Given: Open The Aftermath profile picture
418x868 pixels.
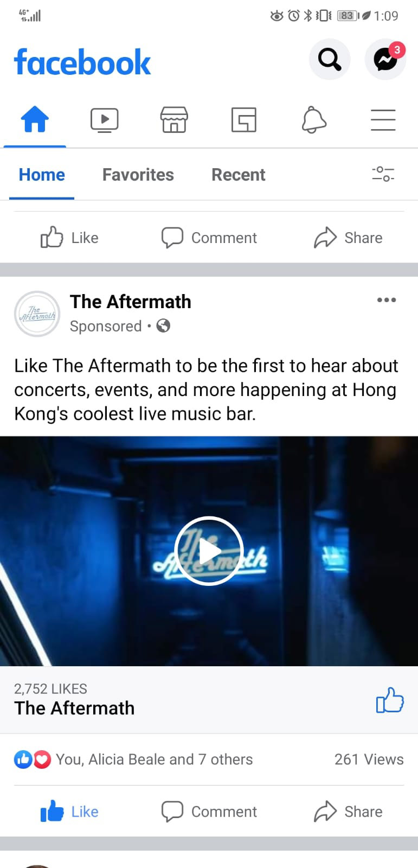Looking at the screenshot, I should point(37,314).
